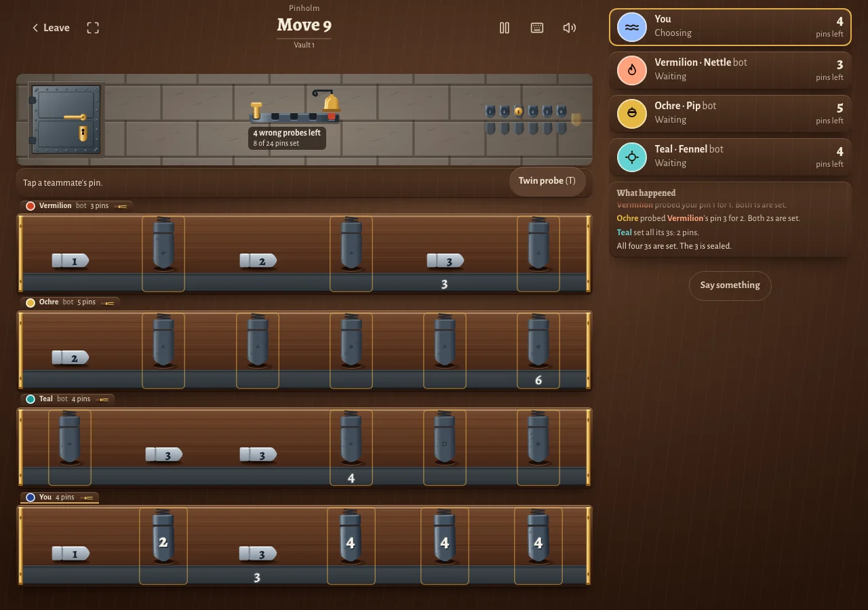Click your set pin numbered 1
The height and width of the screenshot is (610, 868).
click(x=71, y=554)
